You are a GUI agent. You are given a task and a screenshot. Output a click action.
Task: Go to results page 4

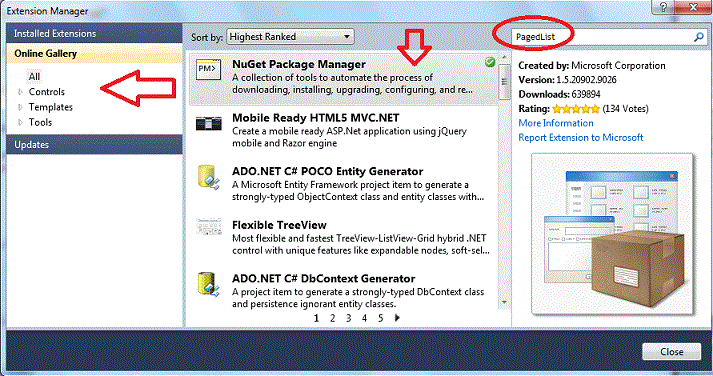tap(364, 318)
